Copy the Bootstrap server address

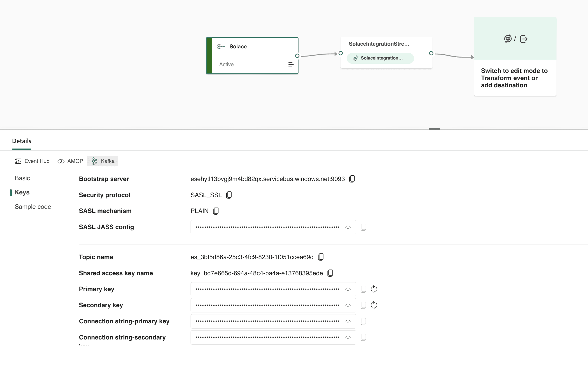pyautogui.click(x=352, y=179)
